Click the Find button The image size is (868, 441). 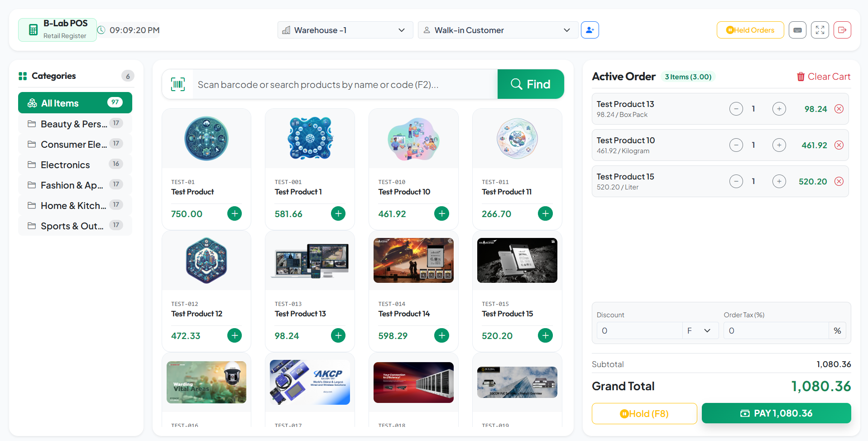531,84
